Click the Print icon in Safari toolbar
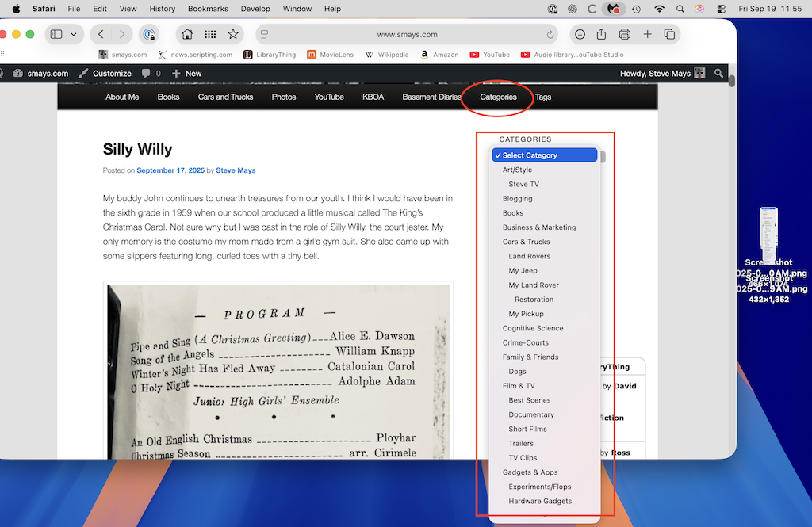812x527 pixels. (x=625, y=34)
